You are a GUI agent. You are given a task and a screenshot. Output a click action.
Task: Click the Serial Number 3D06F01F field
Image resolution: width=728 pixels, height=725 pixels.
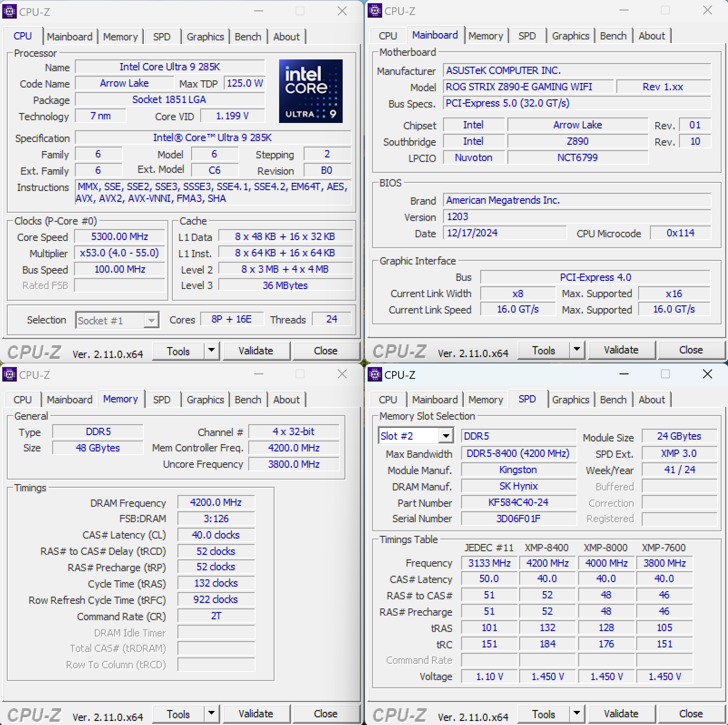click(518, 519)
